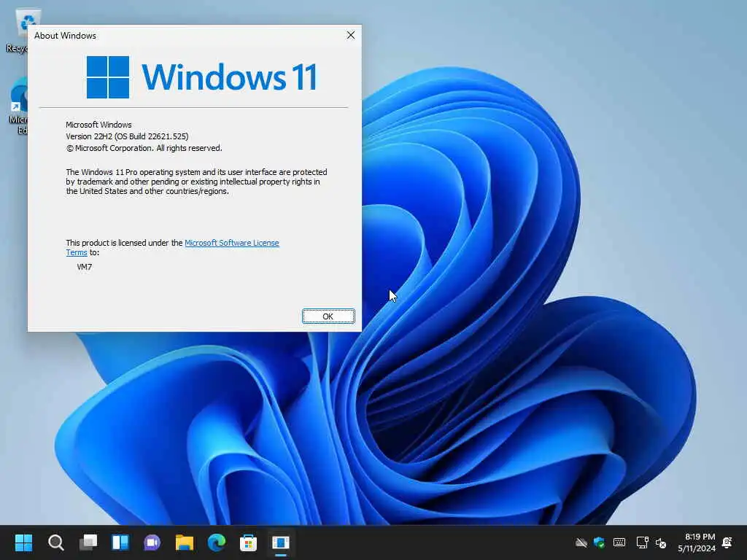Open Task View from the taskbar
Screen dimensions: 747x560
pos(88,542)
